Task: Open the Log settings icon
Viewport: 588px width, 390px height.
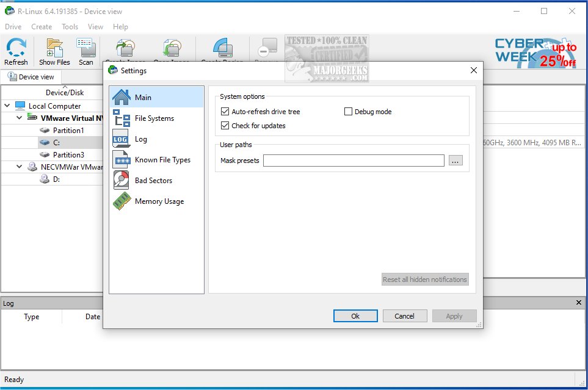Action: 121,139
